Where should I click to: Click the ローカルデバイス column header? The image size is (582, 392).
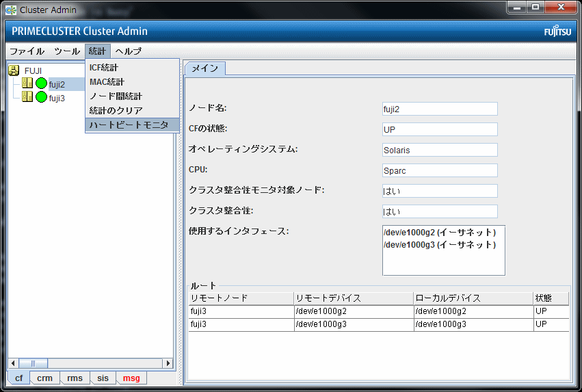474,298
